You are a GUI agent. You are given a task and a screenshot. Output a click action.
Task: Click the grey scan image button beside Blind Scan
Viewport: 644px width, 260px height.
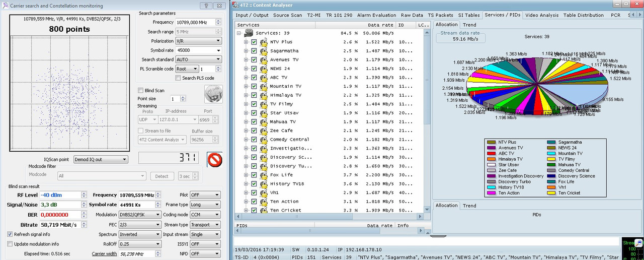coord(213,94)
